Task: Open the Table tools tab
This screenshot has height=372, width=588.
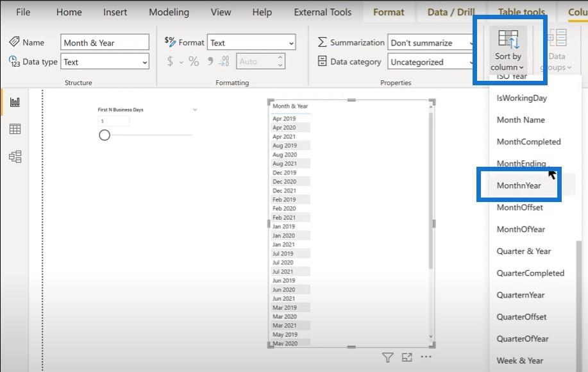Action: click(521, 12)
